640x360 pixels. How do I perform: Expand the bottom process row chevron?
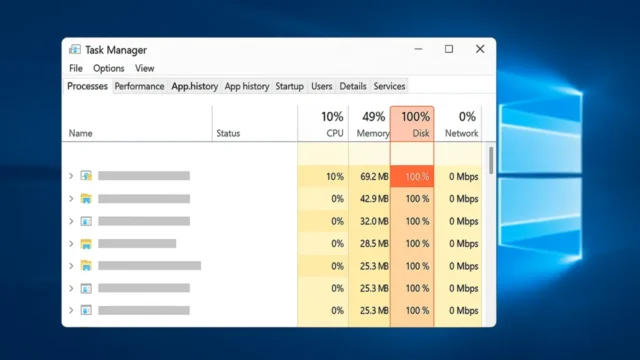(x=71, y=310)
